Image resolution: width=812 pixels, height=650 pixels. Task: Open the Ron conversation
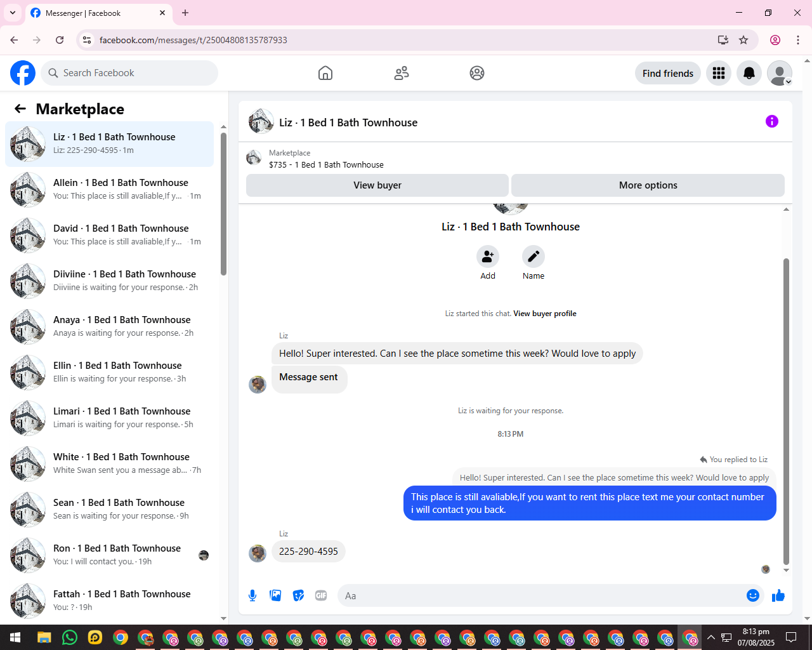(x=109, y=555)
